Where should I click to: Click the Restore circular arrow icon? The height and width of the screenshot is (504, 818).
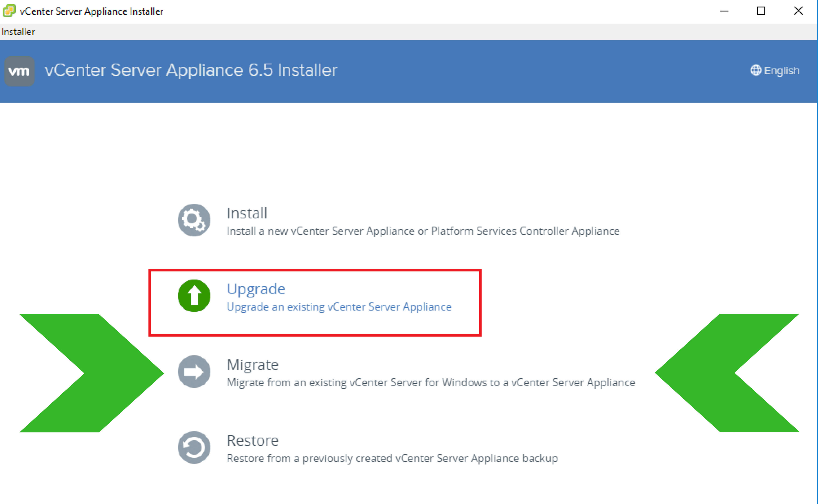point(194,447)
